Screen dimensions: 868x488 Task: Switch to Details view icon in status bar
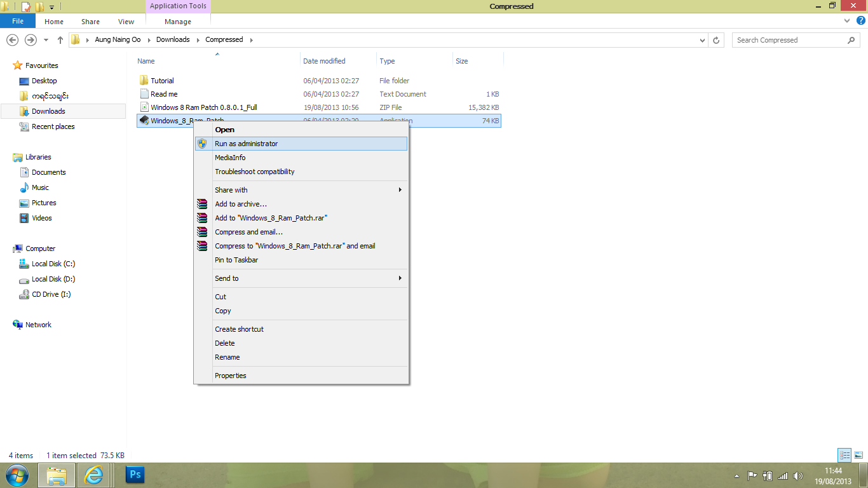tap(844, 455)
